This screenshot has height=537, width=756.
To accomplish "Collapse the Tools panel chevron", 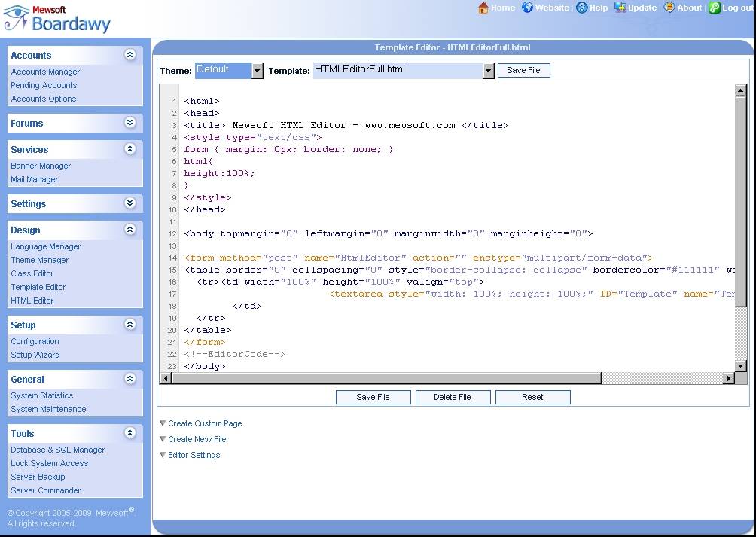I will [x=130, y=433].
